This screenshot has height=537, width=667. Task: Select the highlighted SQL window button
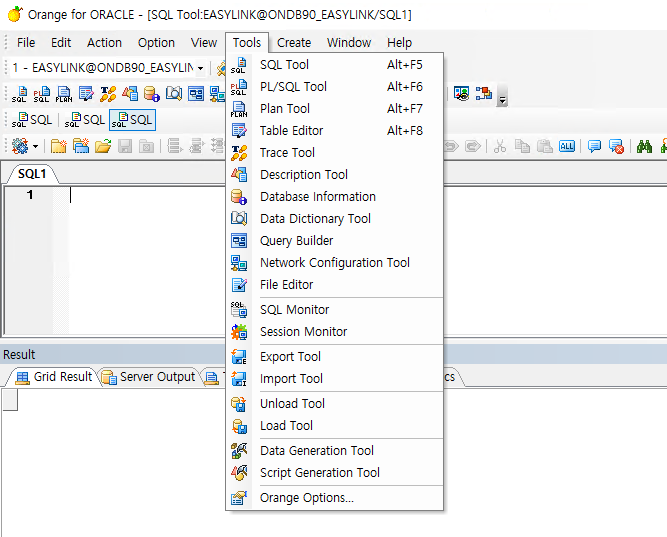tap(132, 120)
